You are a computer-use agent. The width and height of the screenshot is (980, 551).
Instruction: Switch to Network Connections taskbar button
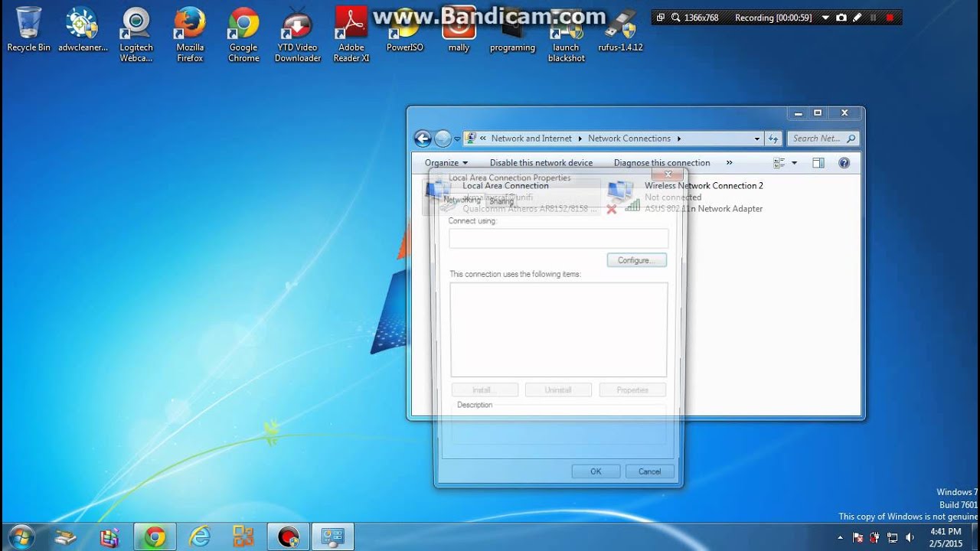click(333, 537)
